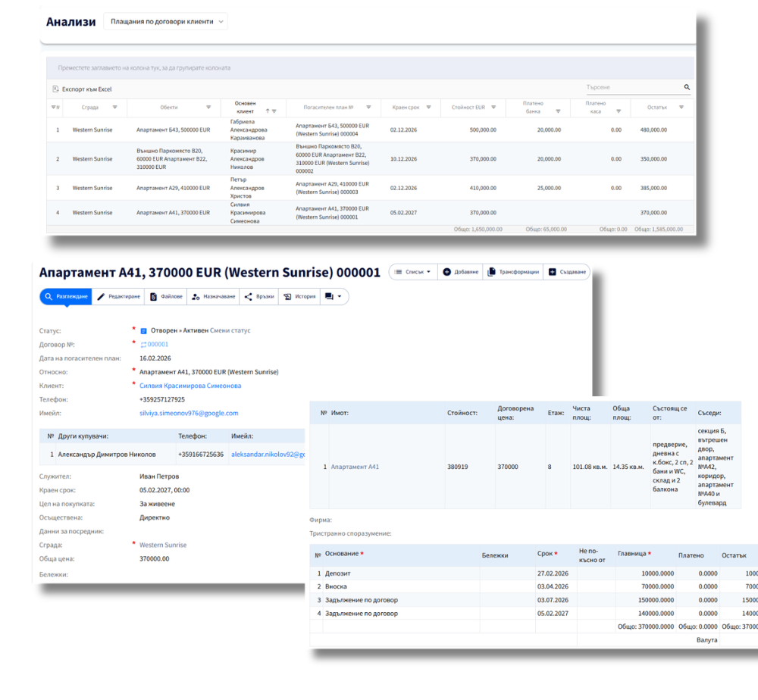This screenshot has width=758, height=700.
Task: Click the Excel export icon
Action: [55, 89]
